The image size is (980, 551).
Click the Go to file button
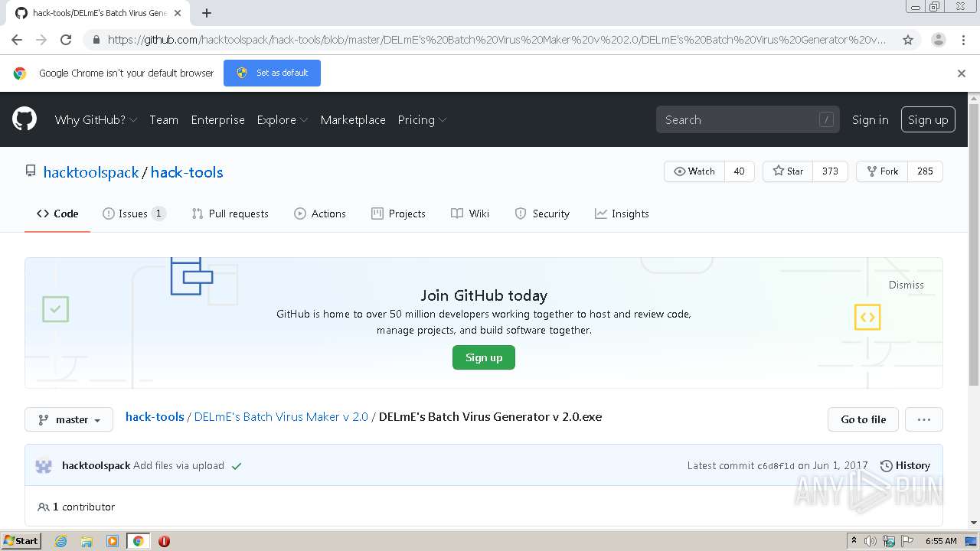pos(863,419)
